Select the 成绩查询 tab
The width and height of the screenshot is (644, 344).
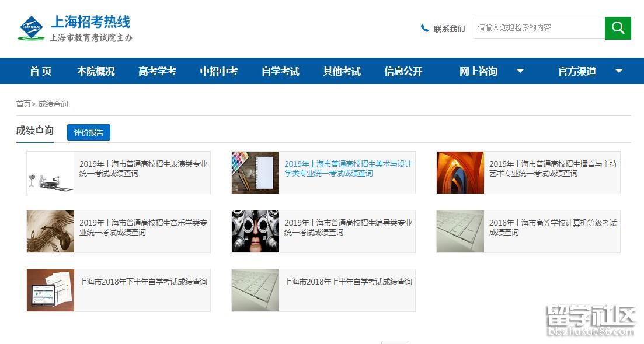[x=35, y=130]
